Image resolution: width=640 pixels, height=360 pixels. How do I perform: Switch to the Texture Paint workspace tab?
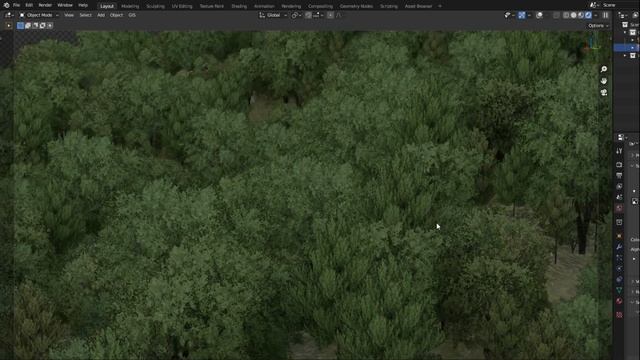(211, 6)
